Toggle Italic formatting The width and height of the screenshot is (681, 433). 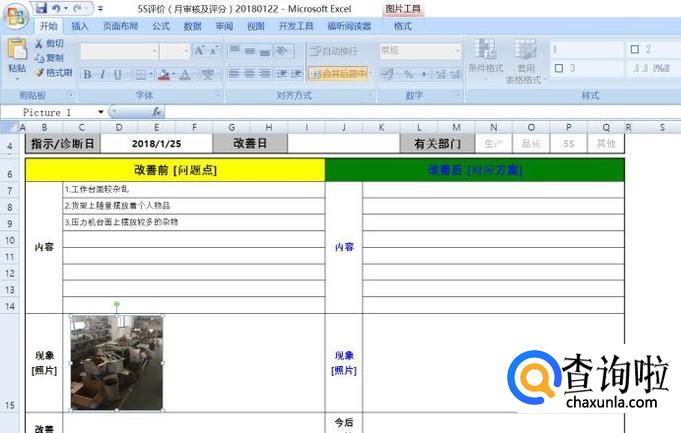coord(102,74)
